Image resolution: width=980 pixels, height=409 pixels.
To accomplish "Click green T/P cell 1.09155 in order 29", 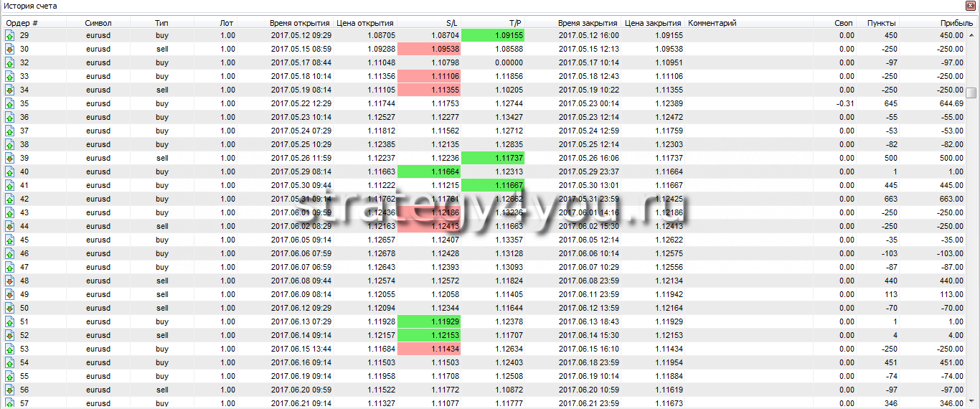I will point(493,35).
